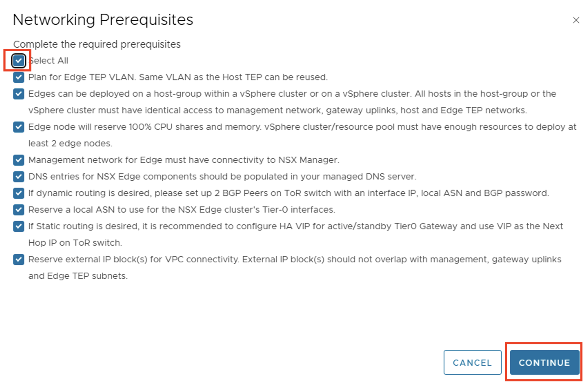Toggle the management network connectivity checkbox
Image resolution: width=588 pixels, height=388 pixels.
(19, 160)
